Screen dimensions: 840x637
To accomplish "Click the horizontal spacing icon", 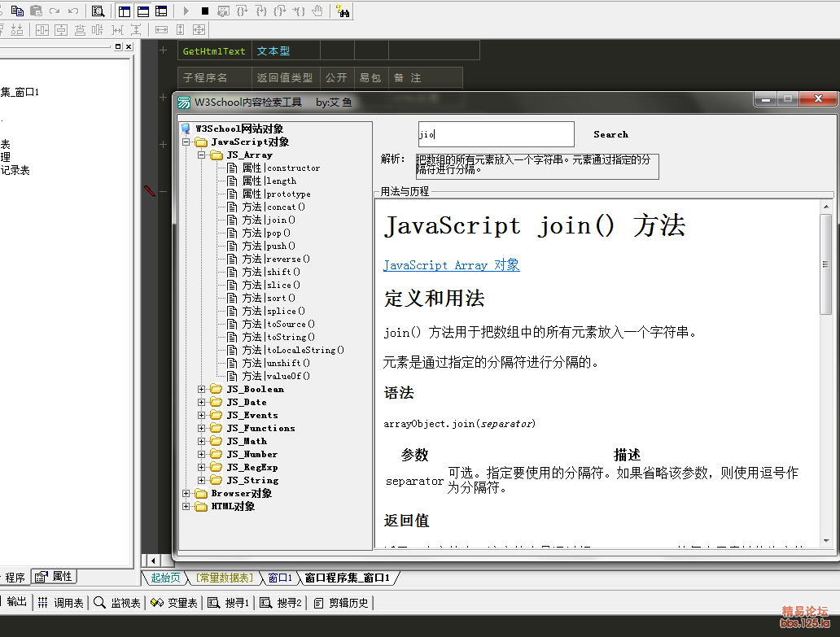I will [x=117, y=30].
